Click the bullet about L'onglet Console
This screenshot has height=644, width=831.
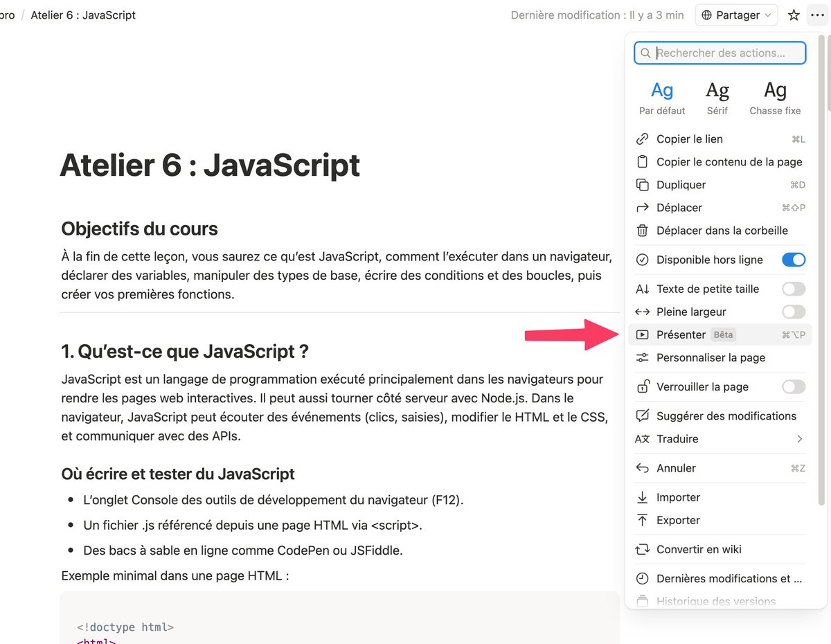coord(273,500)
